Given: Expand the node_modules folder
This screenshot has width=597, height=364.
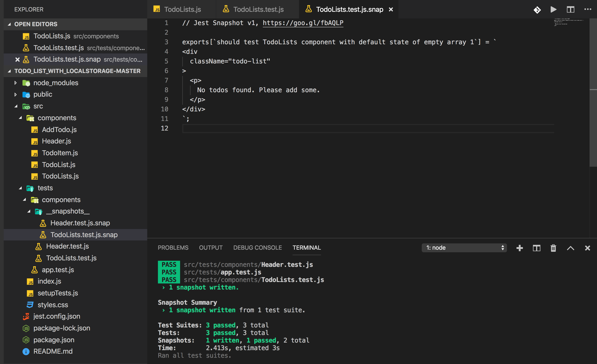Looking at the screenshot, I should [15, 83].
